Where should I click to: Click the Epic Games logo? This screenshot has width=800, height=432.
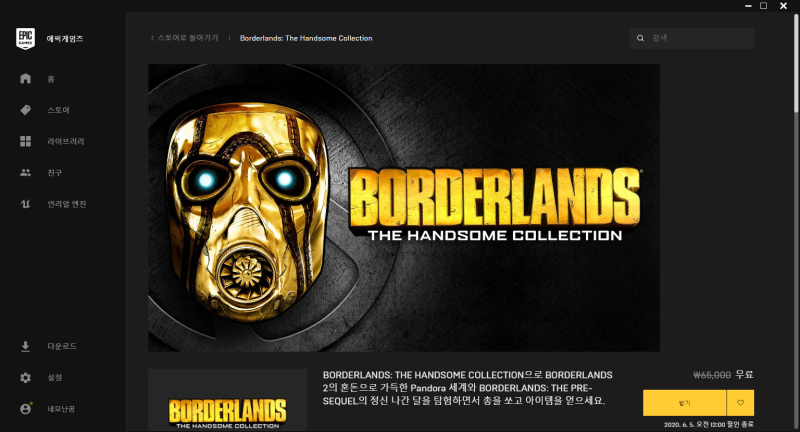coord(26,38)
